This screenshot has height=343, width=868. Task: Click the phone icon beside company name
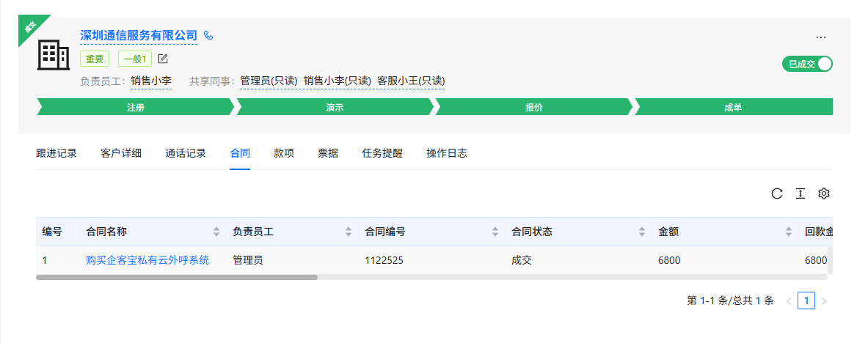tap(208, 35)
